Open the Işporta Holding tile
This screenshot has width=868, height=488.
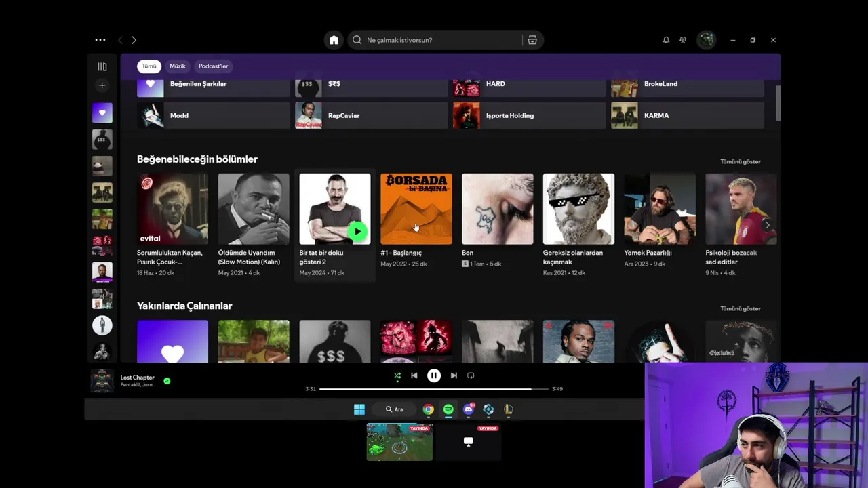point(530,115)
